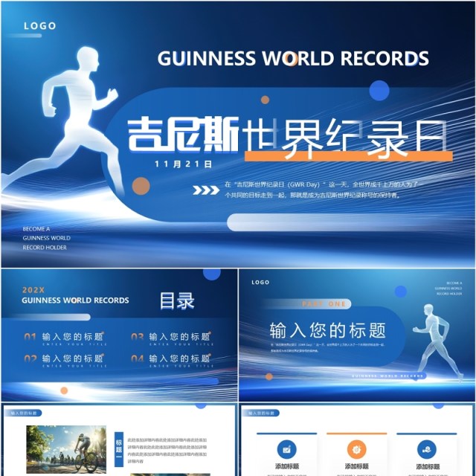Click the blue circular edit-note icon

(286, 449)
